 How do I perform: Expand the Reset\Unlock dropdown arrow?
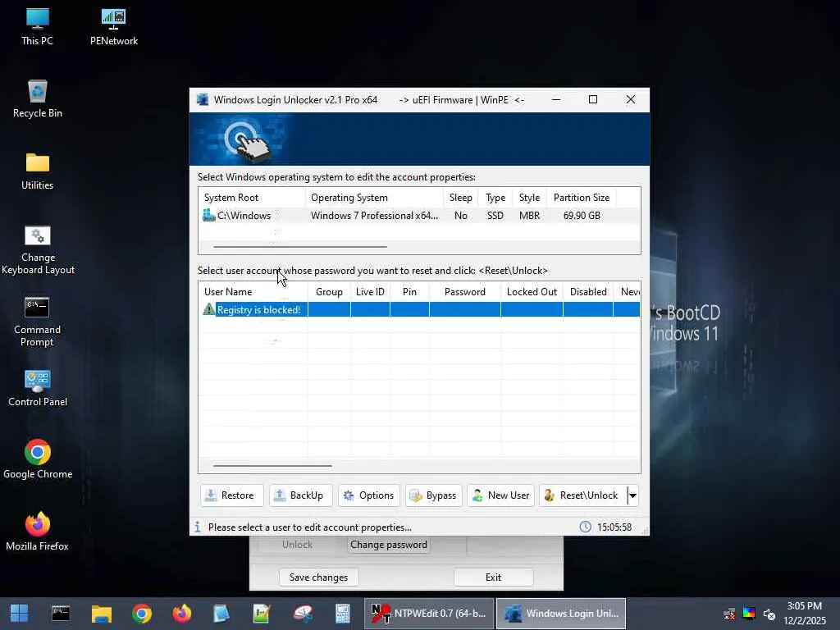click(x=632, y=495)
